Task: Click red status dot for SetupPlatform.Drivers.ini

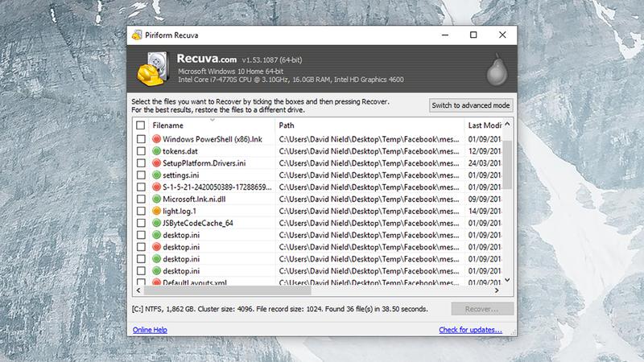Action: [156, 163]
